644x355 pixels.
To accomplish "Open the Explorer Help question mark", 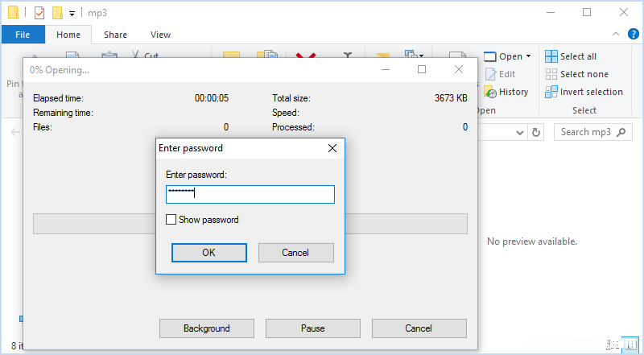I will click(x=633, y=34).
